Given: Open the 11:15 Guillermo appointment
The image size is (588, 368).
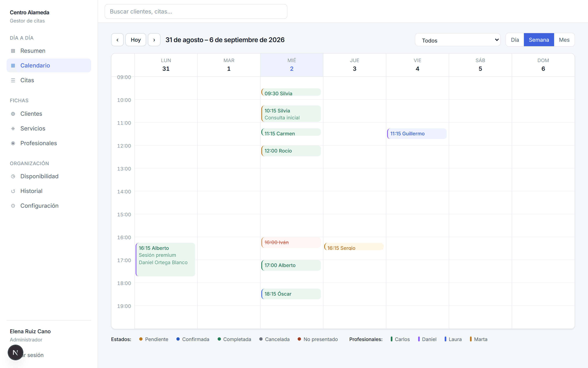Looking at the screenshot, I should coord(417,134).
